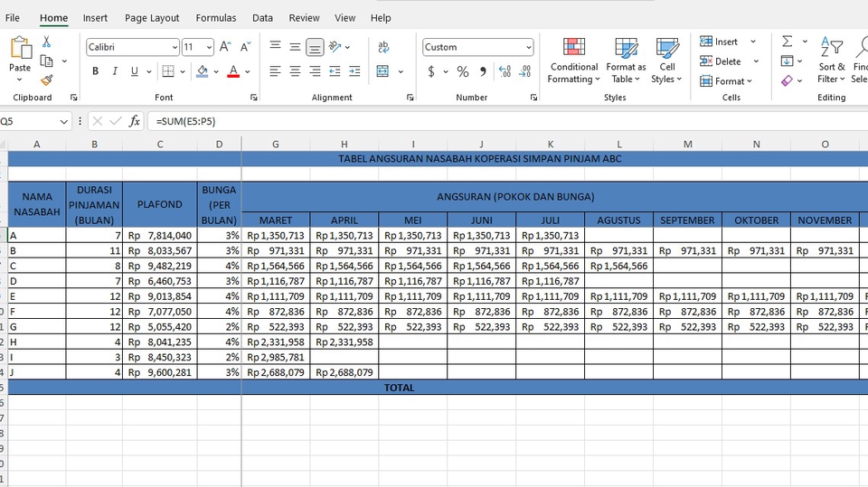Apply the red font color
Screen dimensions: 868x487
(233, 71)
